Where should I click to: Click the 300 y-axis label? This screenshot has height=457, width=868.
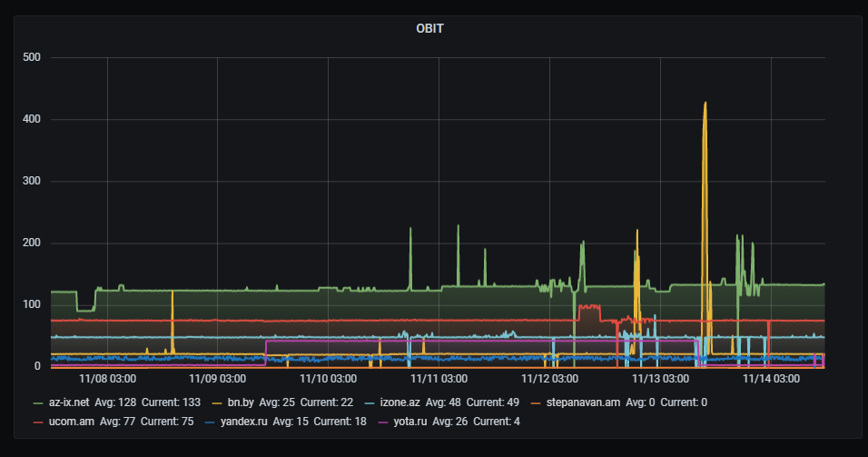click(x=32, y=181)
